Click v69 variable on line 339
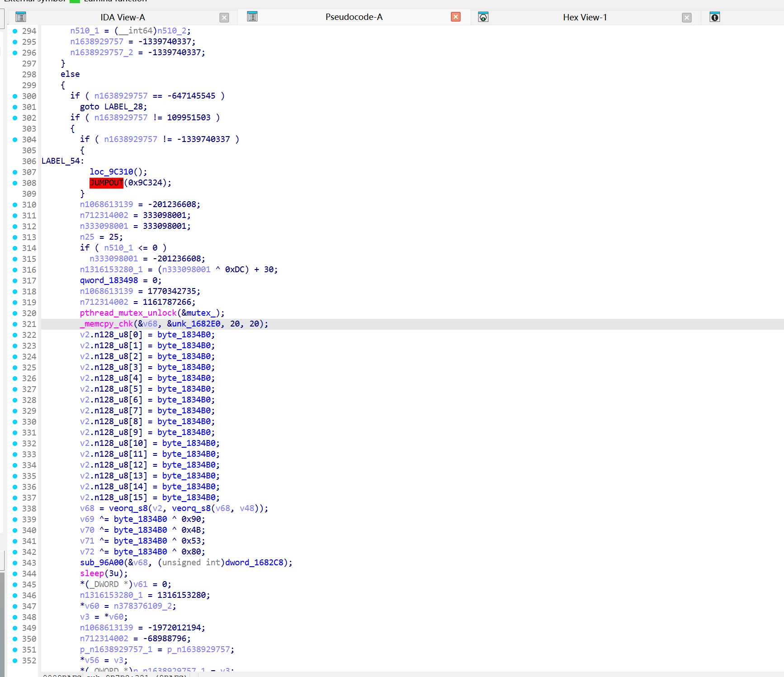This screenshot has height=677, width=784. pyautogui.click(x=87, y=519)
